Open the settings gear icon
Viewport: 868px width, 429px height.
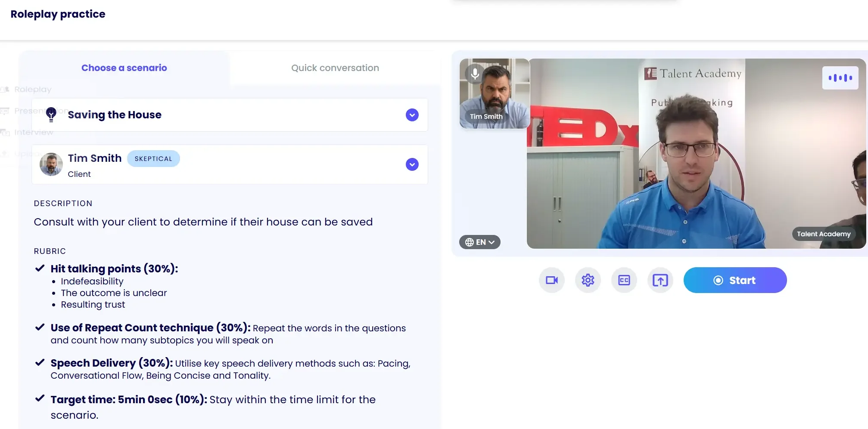(x=588, y=280)
